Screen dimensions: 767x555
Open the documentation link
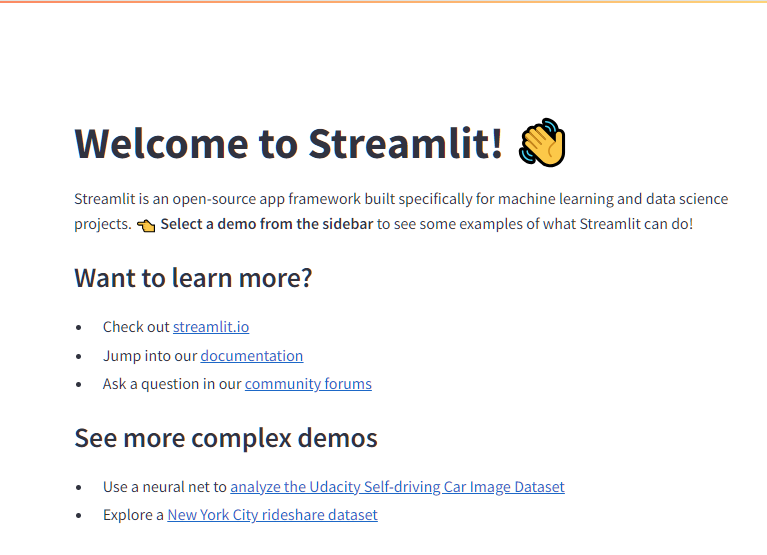click(251, 355)
